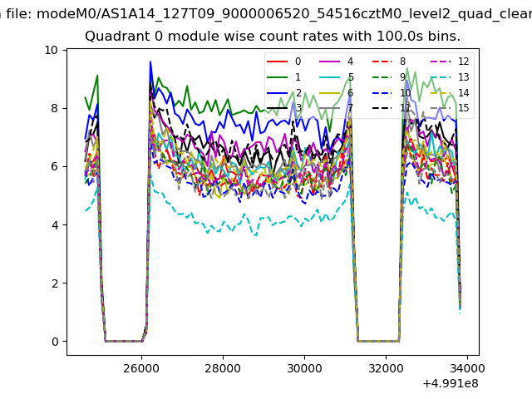532x399 pixels.
Task: Click legend label 10 for blue dashed line
Action: pyautogui.click(x=405, y=93)
